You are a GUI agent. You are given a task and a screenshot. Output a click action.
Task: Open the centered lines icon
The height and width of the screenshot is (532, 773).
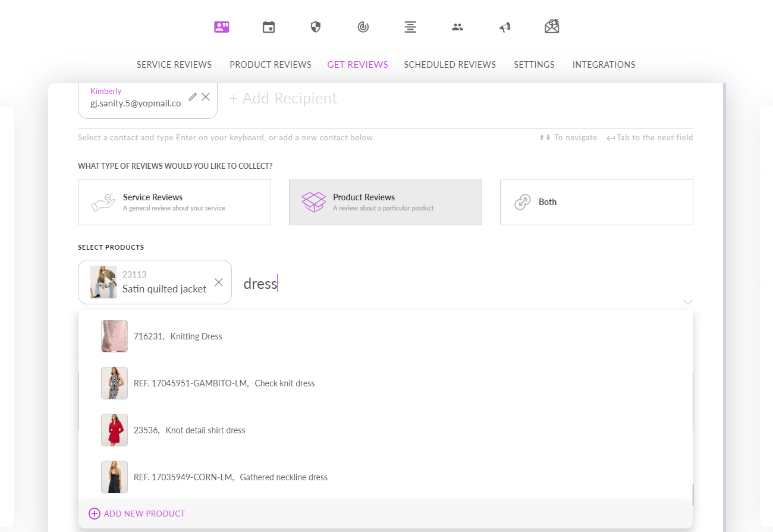pyautogui.click(x=410, y=27)
